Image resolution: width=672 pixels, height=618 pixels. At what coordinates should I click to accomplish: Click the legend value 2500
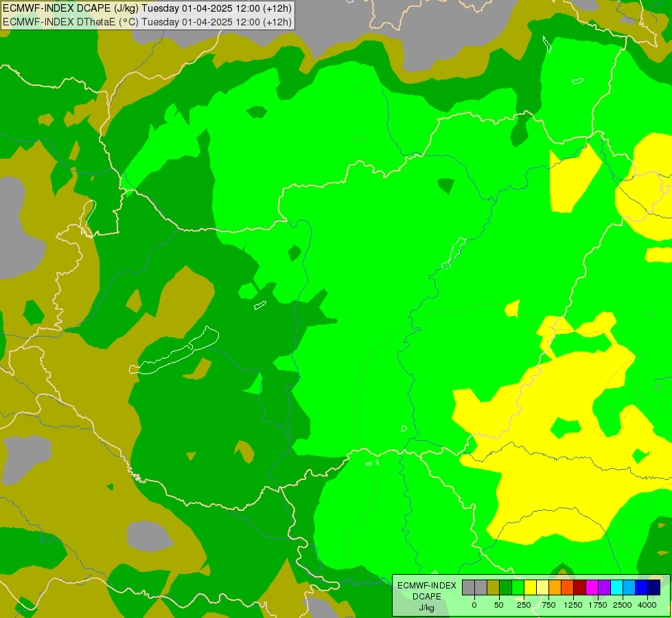coord(623,605)
